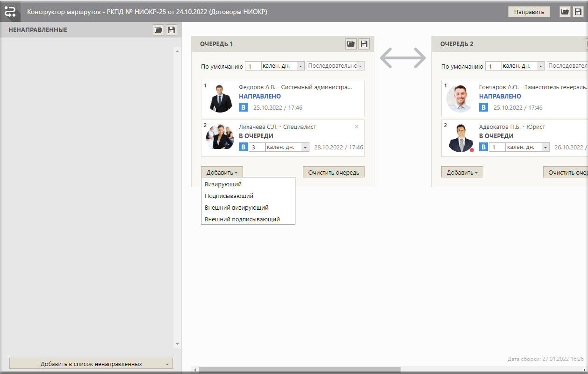
Task: Select Визирующий from the add menu
Action: (x=223, y=184)
